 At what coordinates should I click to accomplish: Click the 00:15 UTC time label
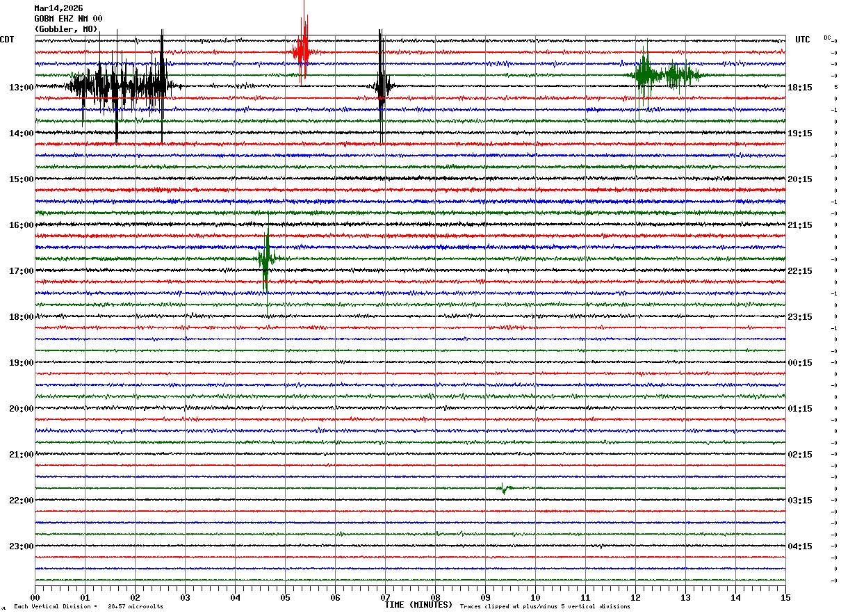pos(799,362)
